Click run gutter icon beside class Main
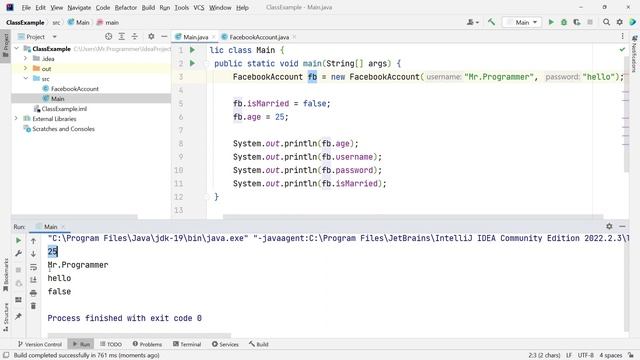This screenshot has width=640, height=360. point(192,50)
